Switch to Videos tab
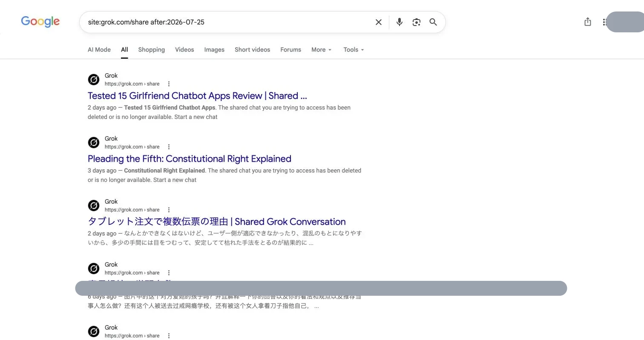Viewport: 644px width, 340px height. (184, 50)
